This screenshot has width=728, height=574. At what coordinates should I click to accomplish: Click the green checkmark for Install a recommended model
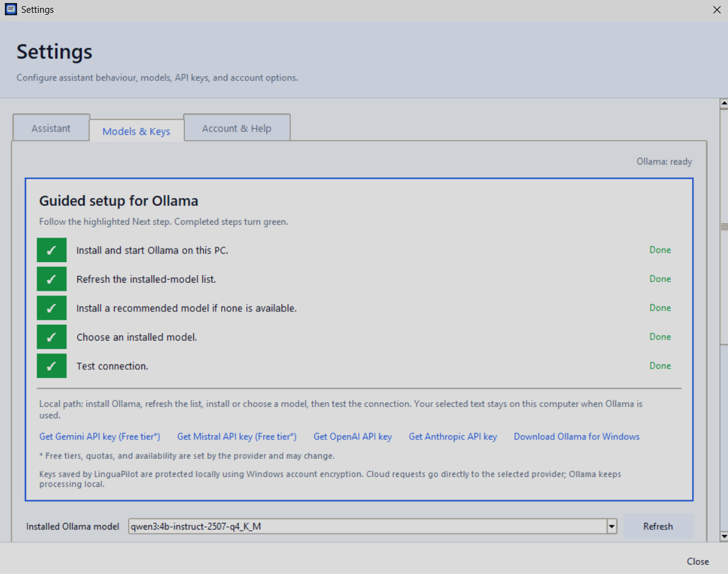click(52, 308)
